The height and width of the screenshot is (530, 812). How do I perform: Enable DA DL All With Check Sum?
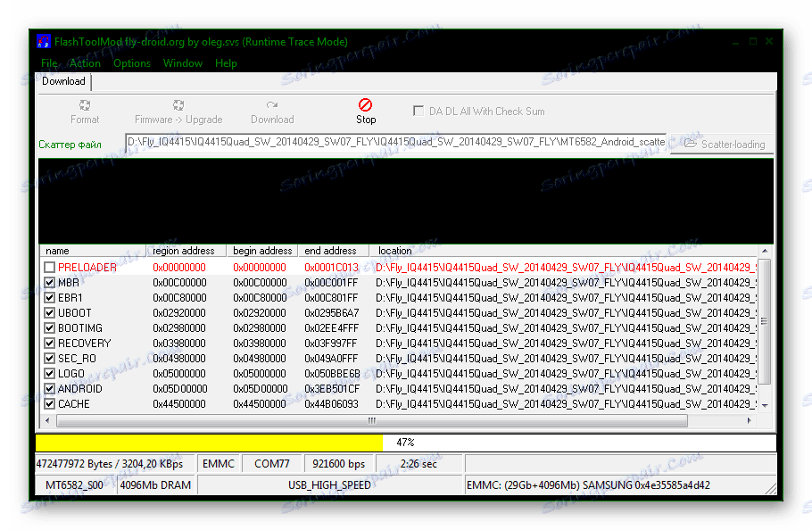(418, 112)
